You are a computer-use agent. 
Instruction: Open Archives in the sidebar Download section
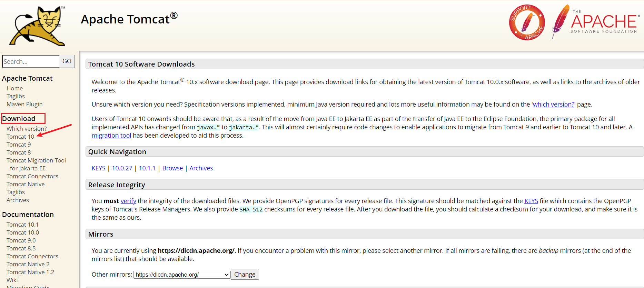[x=18, y=200]
